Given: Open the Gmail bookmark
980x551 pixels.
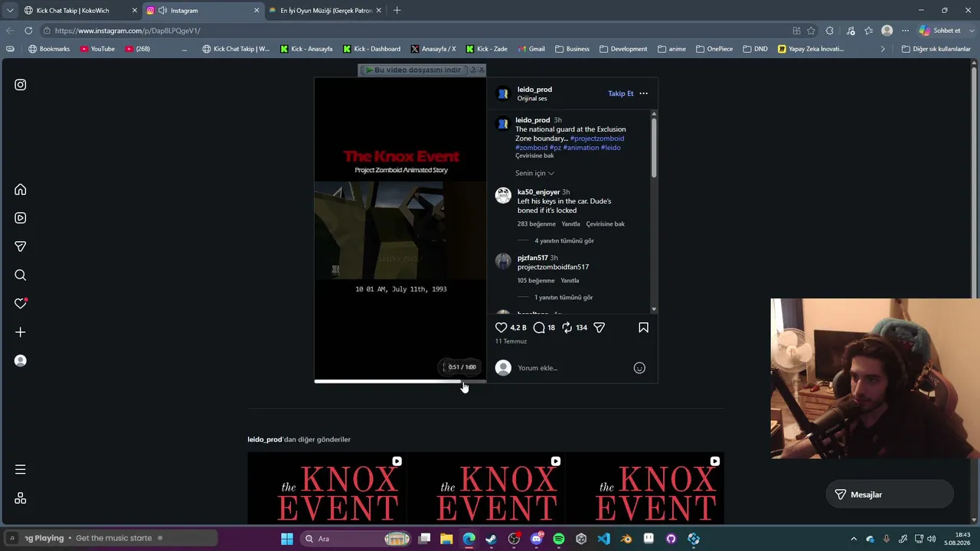Looking at the screenshot, I should [x=531, y=49].
